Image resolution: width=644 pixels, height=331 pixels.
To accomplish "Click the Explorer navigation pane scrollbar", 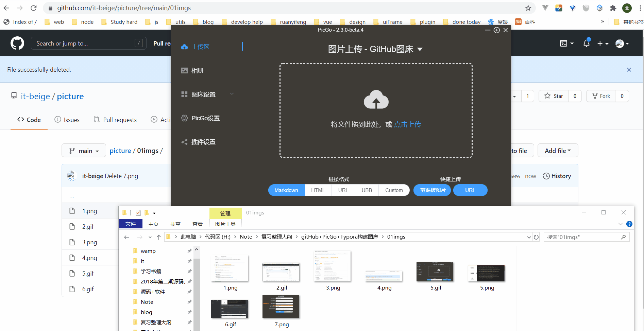I will click(197, 289).
